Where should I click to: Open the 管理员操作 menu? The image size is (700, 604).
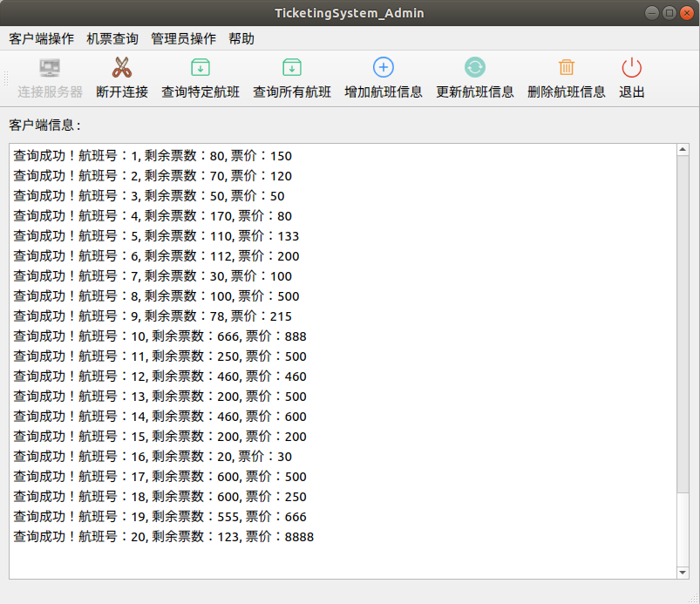coord(183,39)
